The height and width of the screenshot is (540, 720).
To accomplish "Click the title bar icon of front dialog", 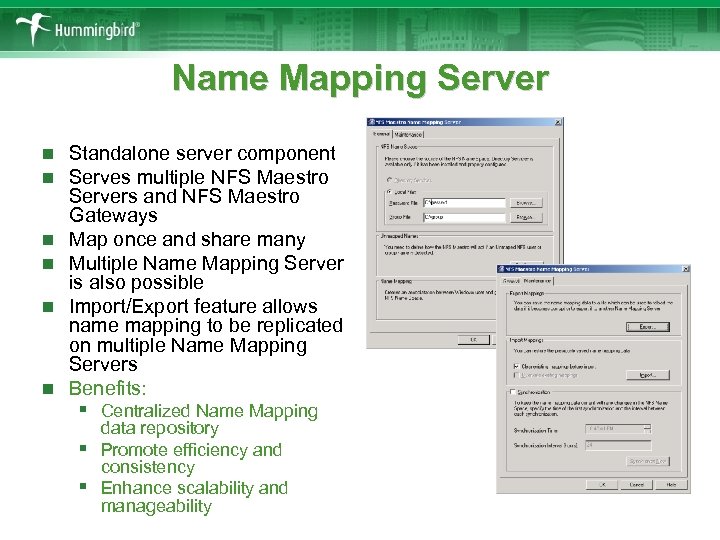I will pyautogui.click(x=502, y=269).
